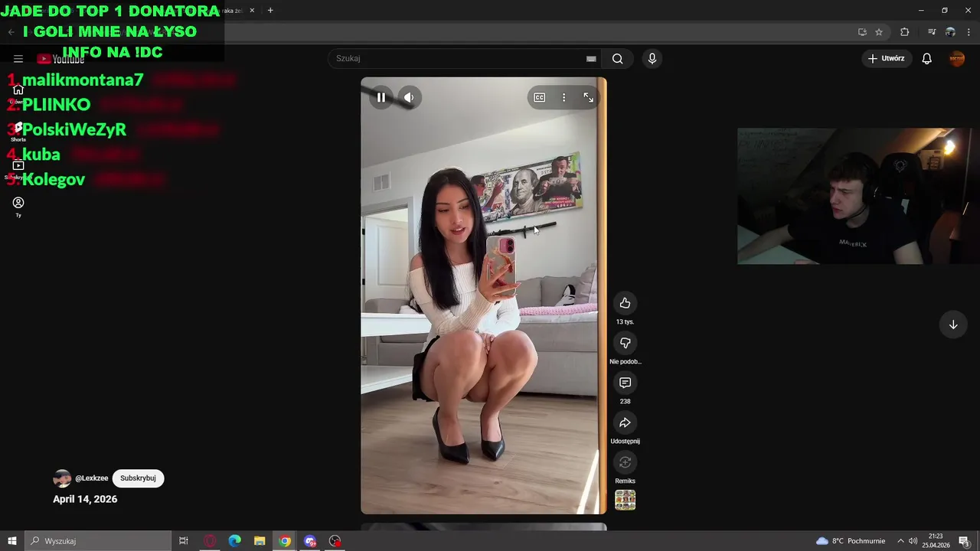Toggle the YouTube hamburger guide menu
Image resolution: width=980 pixels, height=551 pixels.
coord(18,59)
